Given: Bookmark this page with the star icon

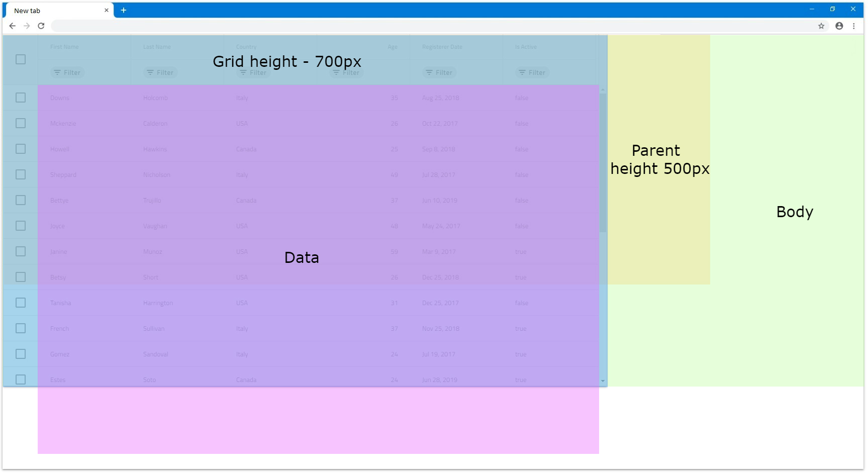Looking at the screenshot, I should point(821,26).
